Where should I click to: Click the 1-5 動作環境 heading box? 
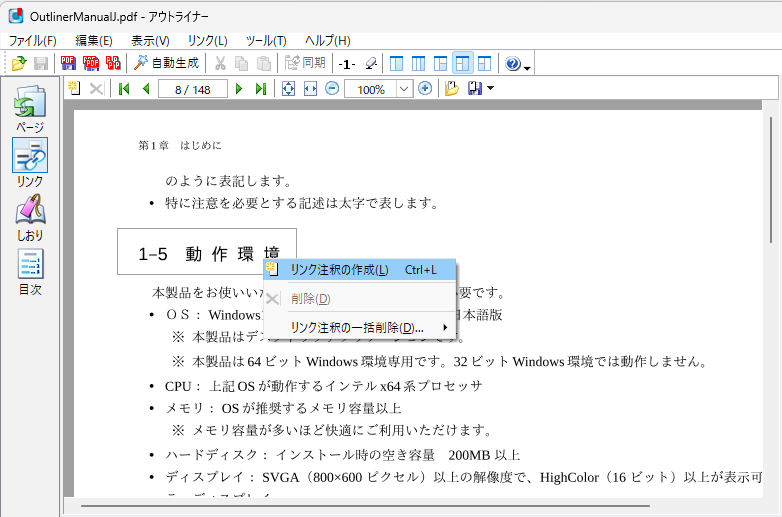pos(207,252)
